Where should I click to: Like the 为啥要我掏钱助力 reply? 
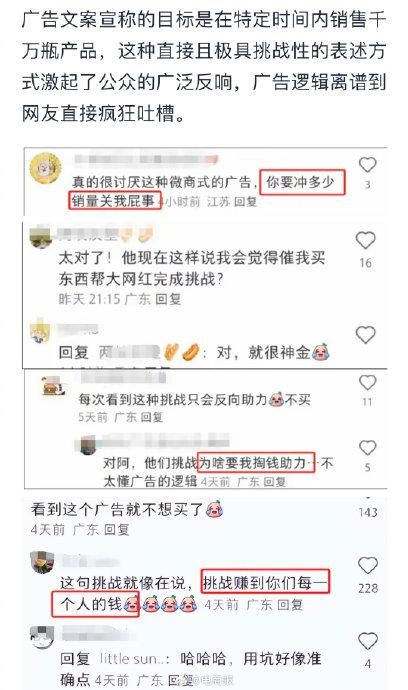click(367, 448)
